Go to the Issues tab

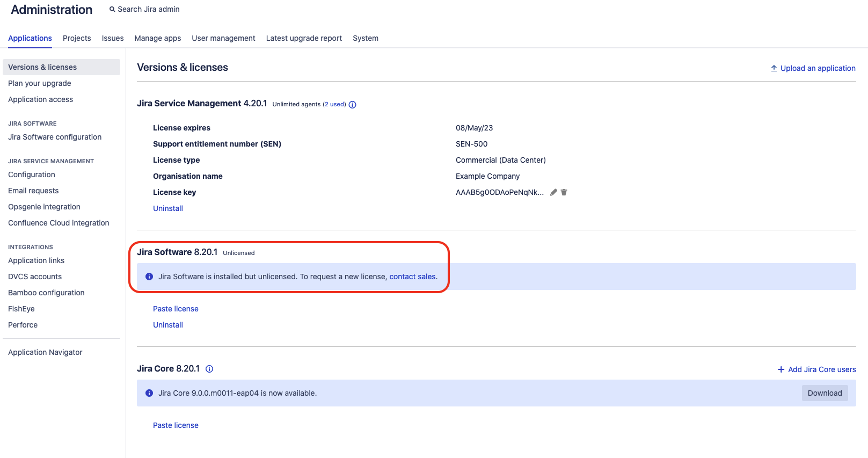tap(113, 38)
